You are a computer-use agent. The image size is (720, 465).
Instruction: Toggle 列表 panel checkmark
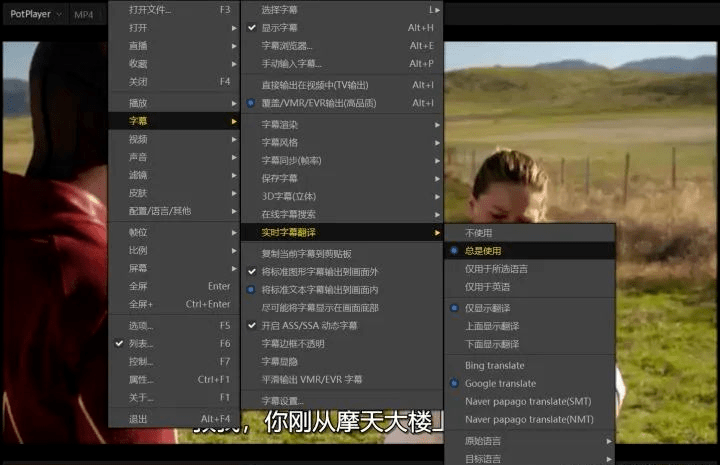point(174,343)
